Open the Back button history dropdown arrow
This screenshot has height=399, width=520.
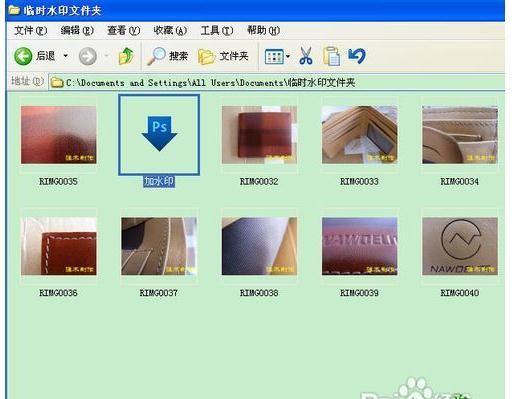[66, 56]
